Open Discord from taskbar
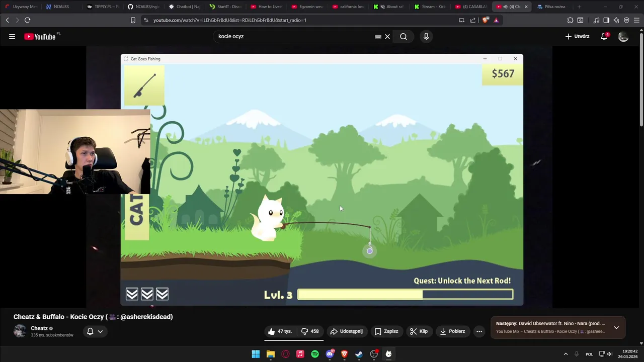644x362 pixels. point(330,354)
